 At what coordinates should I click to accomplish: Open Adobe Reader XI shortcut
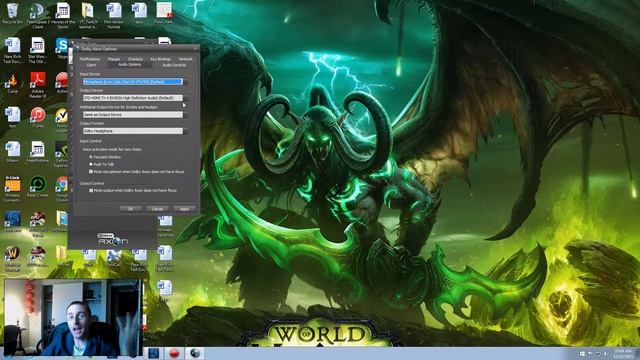click(38, 85)
